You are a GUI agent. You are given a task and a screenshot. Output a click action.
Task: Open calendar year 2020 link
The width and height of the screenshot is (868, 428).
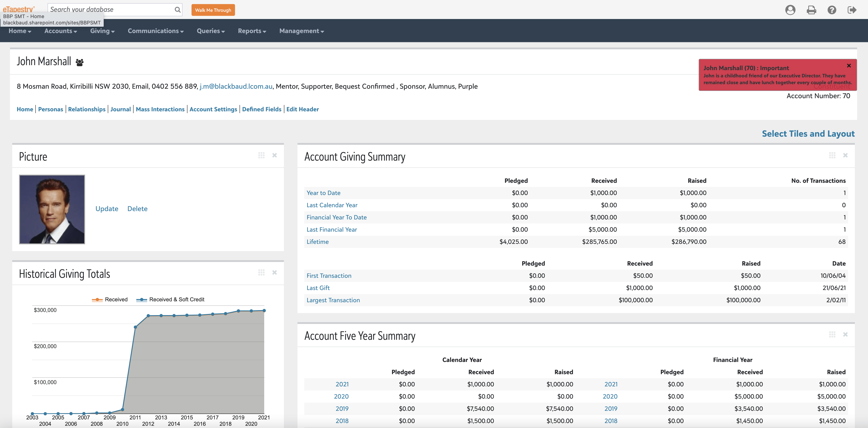click(341, 396)
